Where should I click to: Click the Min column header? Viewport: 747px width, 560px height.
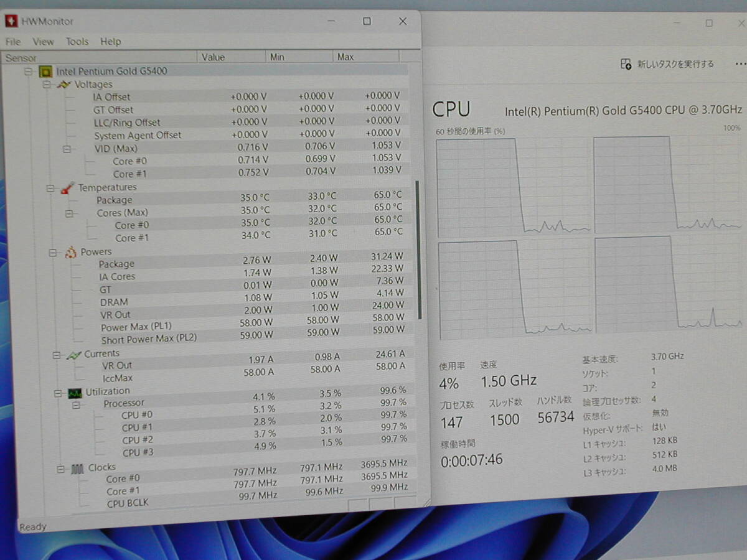[299, 57]
